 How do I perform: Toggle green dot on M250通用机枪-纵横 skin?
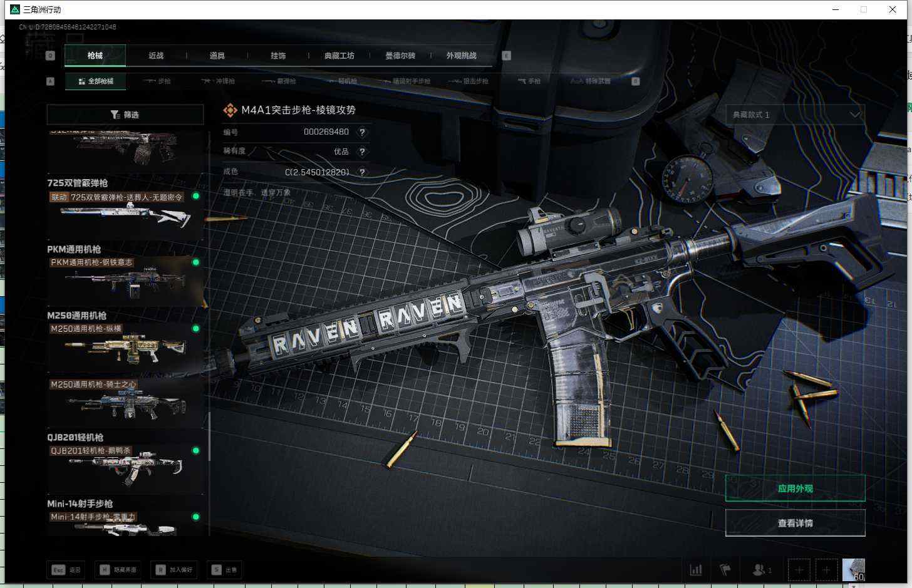click(x=196, y=329)
